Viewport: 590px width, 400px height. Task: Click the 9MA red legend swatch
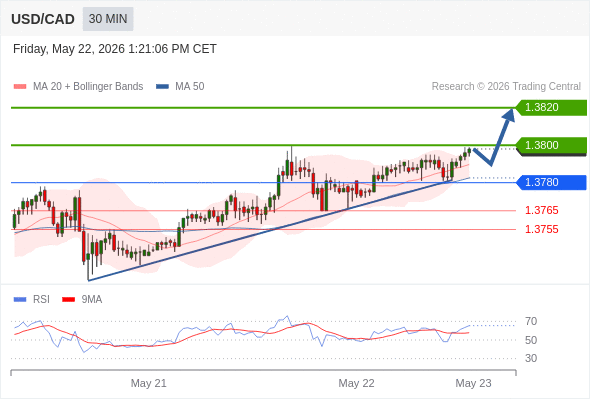tap(68, 300)
